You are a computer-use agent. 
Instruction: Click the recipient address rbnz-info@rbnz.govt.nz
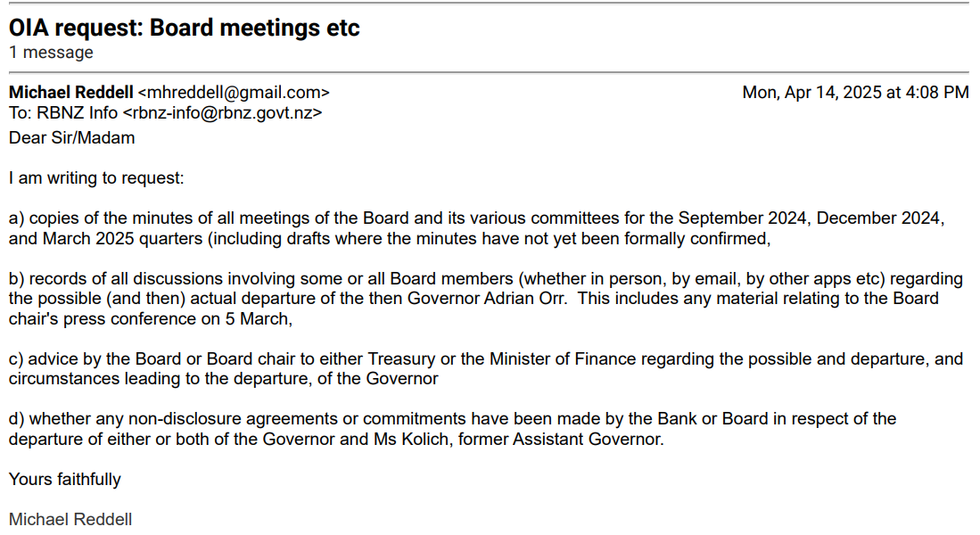(222, 113)
